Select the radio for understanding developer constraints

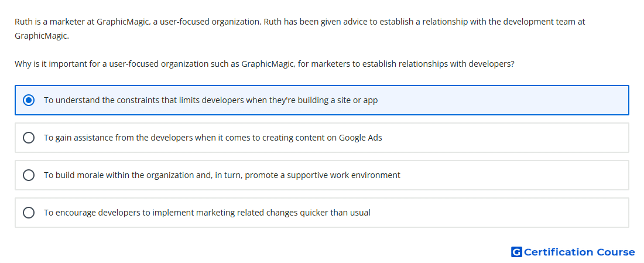point(29,100)
